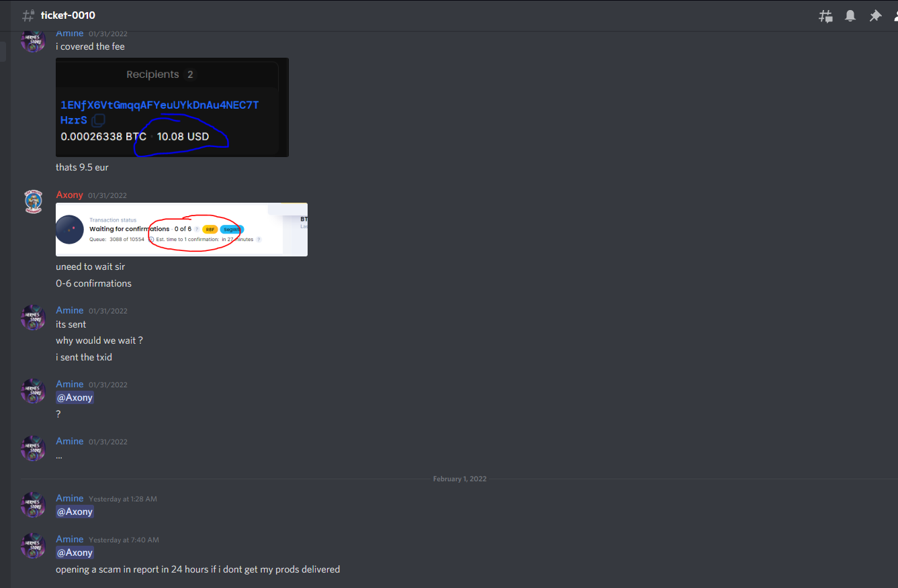Click @Axony mention under Yesterday 1:28 AM

tap(75, 511)
